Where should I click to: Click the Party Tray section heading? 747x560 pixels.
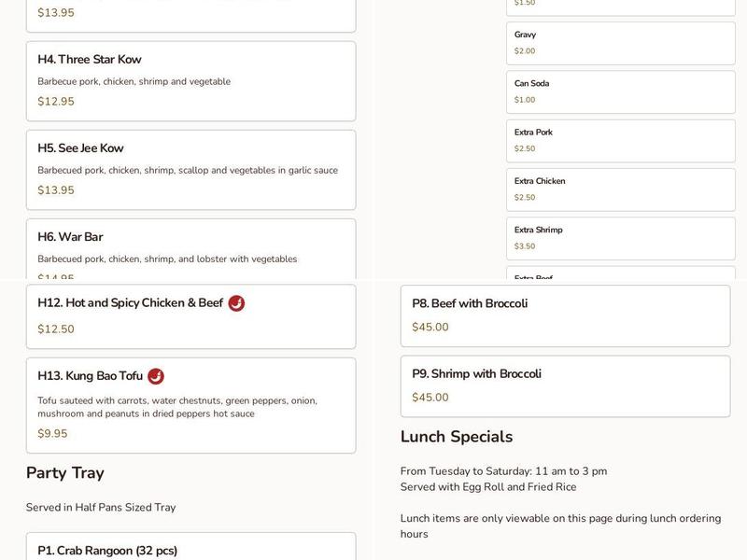click(x=65, y=473)
